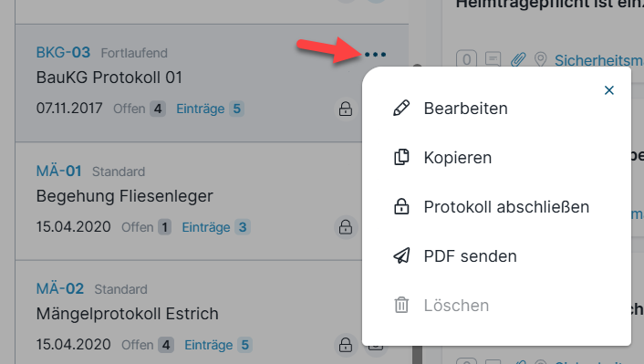
Task: Open the BKG-03 protocol link
Action: [63, 53]
